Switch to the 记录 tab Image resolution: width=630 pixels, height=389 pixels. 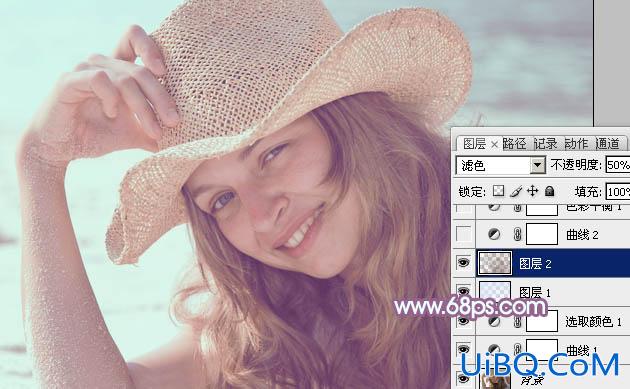pos(545,143)
